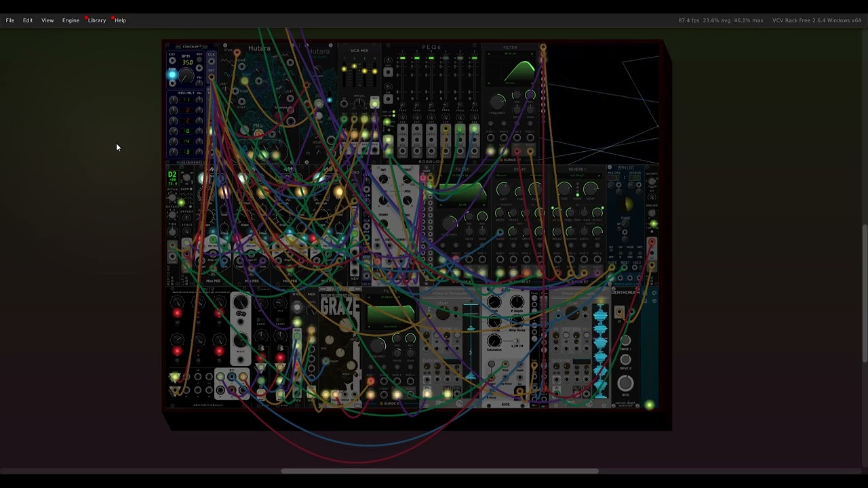Toggle the PEQ6 third band LED button

point(431,58)
